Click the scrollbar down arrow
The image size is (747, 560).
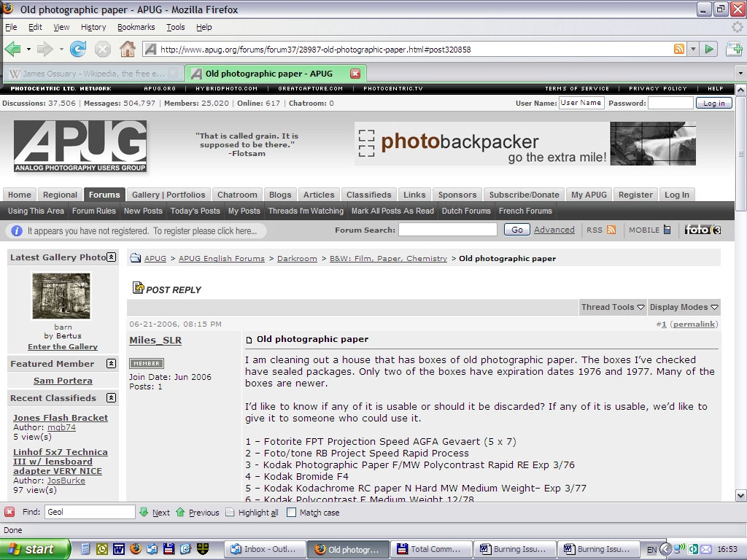tap(741, 495)
